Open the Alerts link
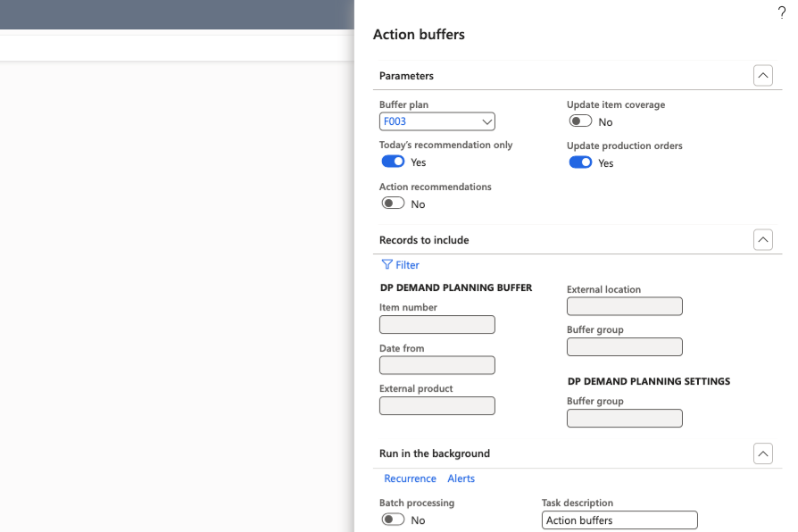 point(461,478)
